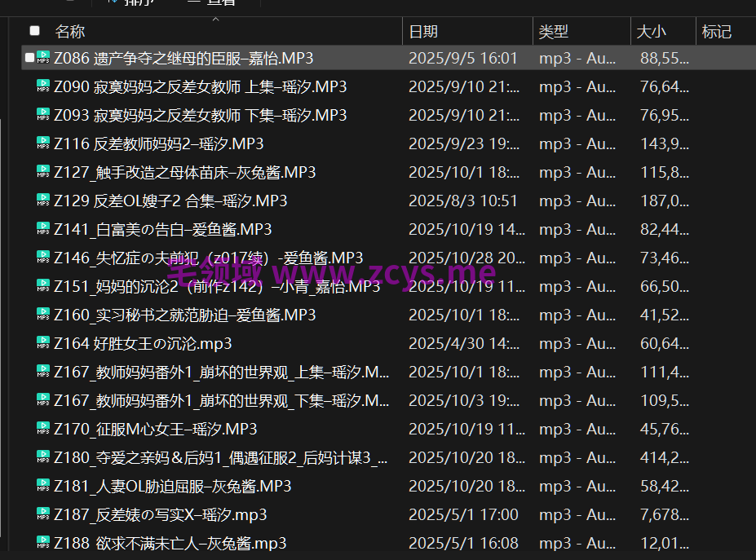This screenshot has width=756, height=560.
Task: Click the 标记 column header
Action: coord(717,31)
